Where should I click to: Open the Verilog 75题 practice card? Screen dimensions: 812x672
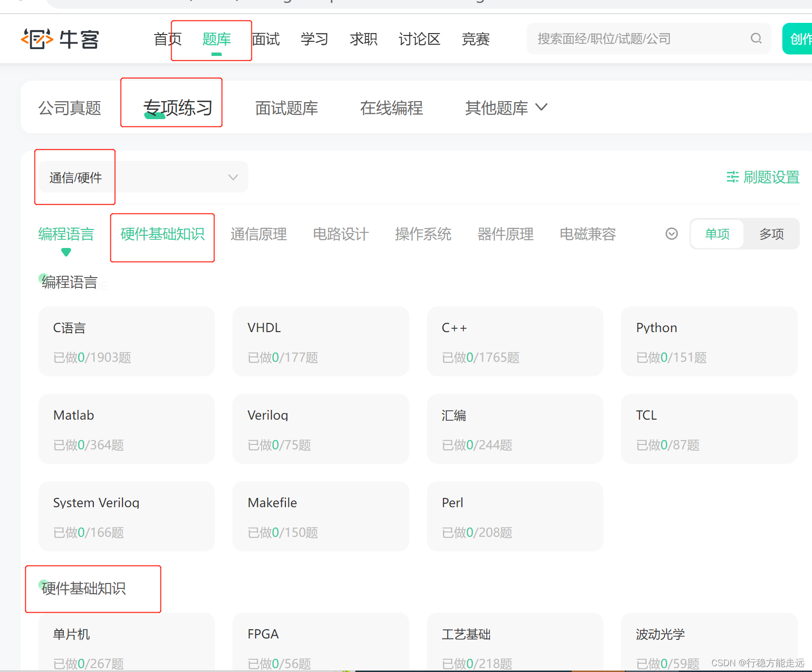[x=321, y=429]
